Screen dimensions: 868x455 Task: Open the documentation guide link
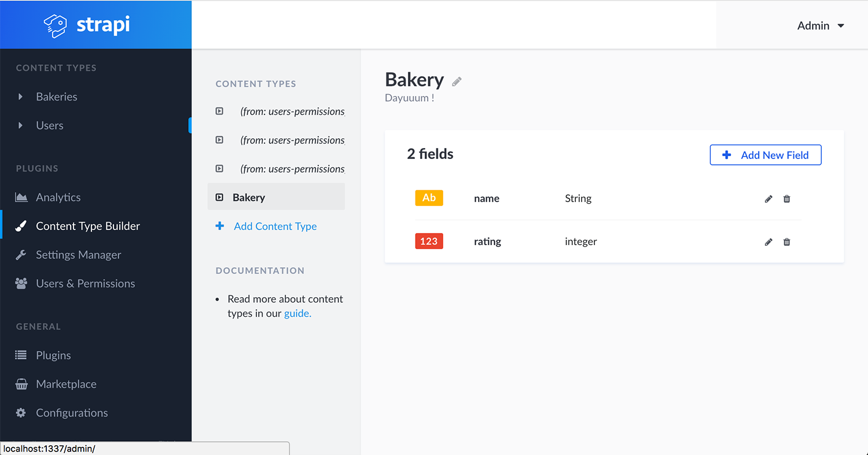pos(297,313)
